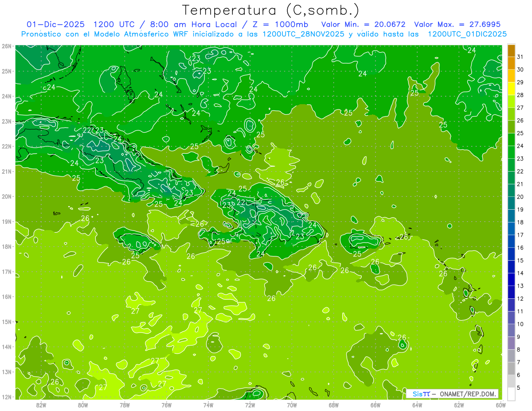Click the 68W longitude axis label
The image size is (532, 411).
pyautogui.click(x=334, y=404)
